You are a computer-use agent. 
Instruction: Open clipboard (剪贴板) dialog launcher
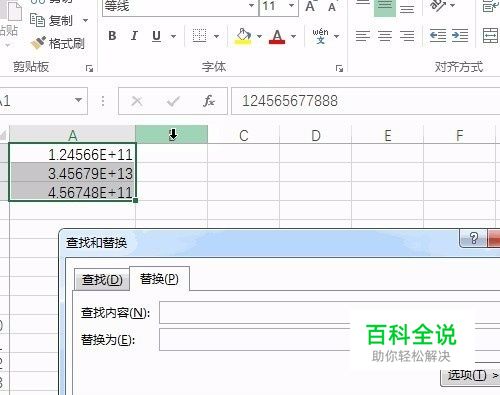tap(89, 69)
